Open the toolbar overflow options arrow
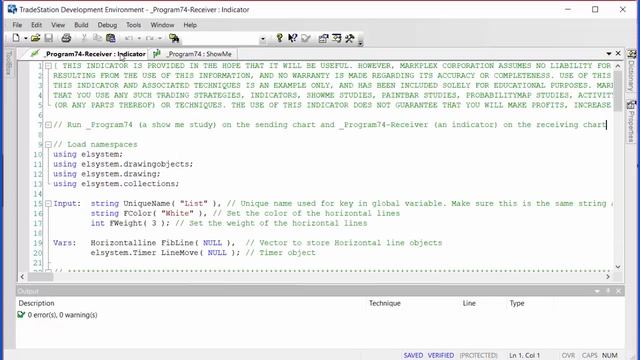The height and width of the screenshot is (360, 640). point(360,42)
